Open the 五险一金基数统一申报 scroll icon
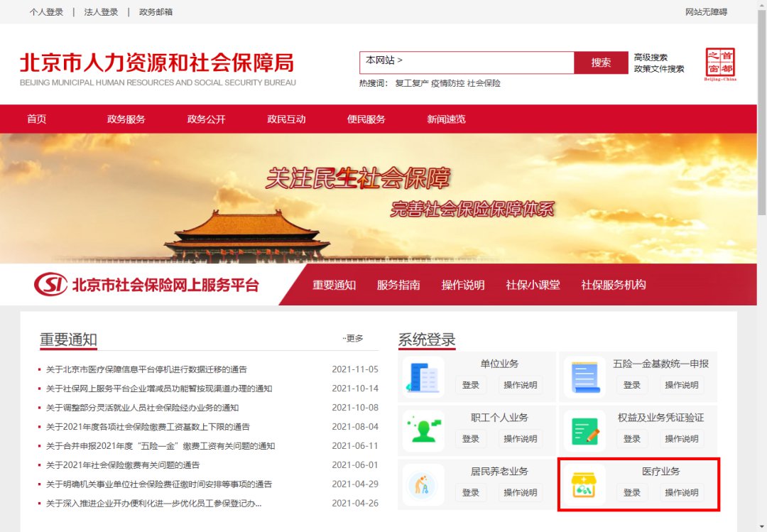The image size is (767, 532). (584, 377)
